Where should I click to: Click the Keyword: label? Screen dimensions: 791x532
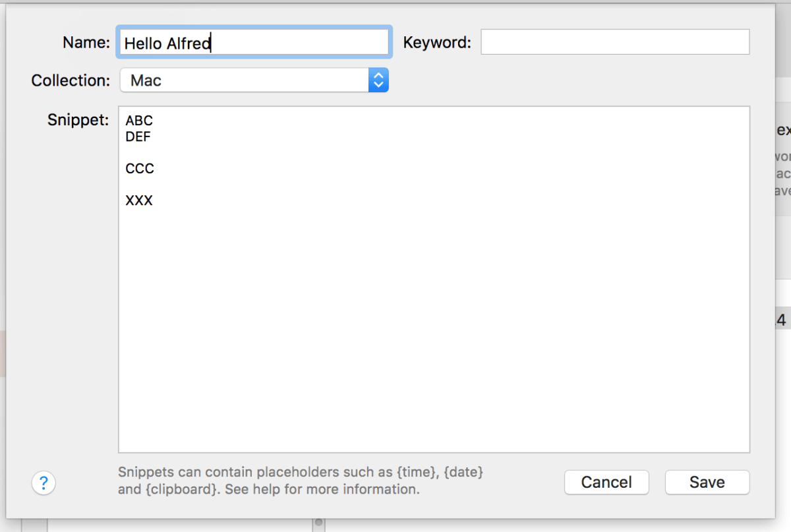(437, 43)
